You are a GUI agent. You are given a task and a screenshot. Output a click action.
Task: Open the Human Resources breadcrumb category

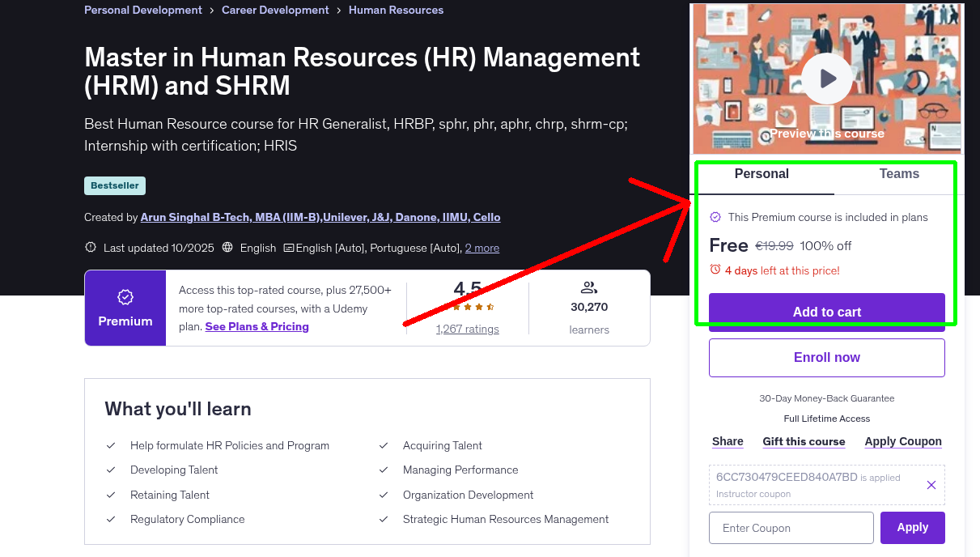tap(396, 10)
